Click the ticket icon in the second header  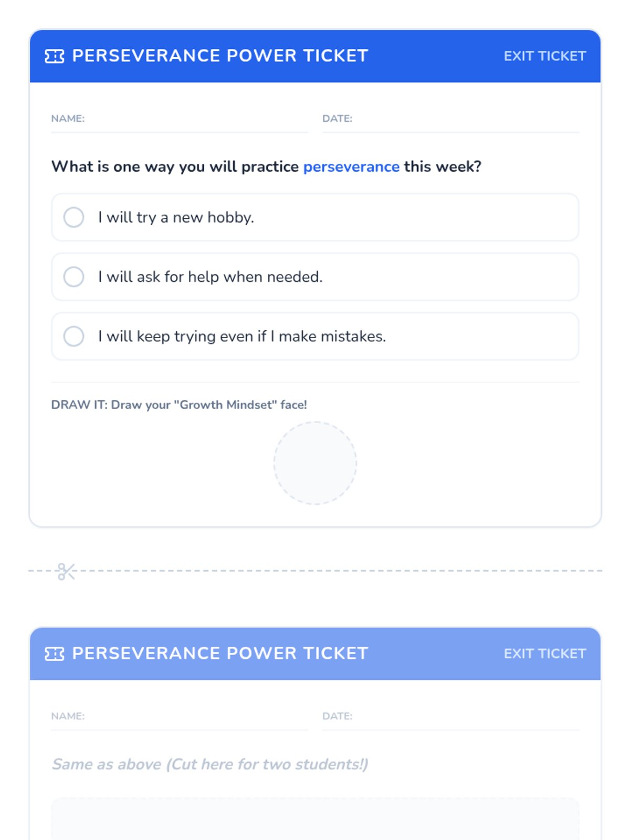(54, 654)
